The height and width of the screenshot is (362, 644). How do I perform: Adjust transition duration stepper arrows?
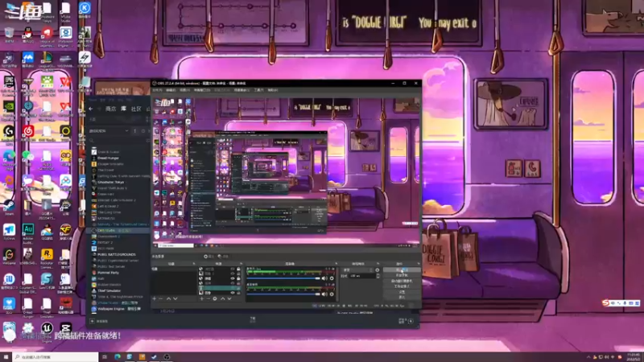click(x=378, y=276)
